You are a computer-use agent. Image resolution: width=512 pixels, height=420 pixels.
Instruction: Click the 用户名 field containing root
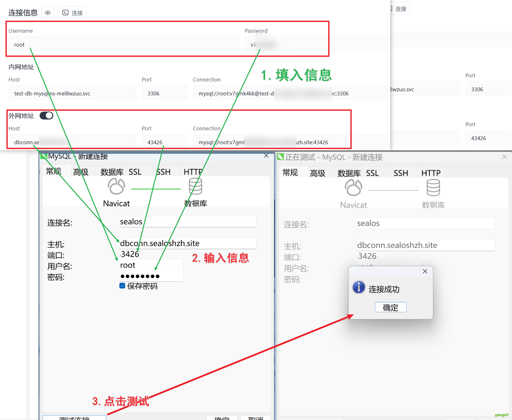point(151,265)
